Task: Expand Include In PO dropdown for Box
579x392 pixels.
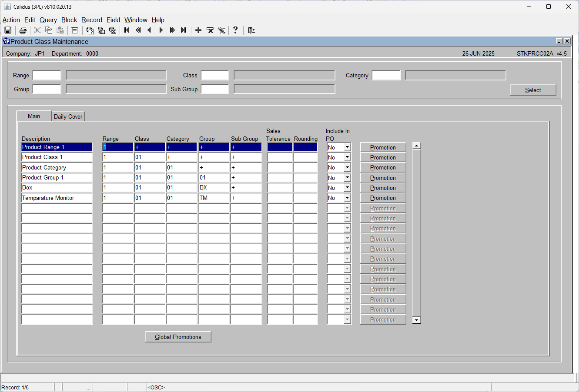Action: [x=347, y=188]
